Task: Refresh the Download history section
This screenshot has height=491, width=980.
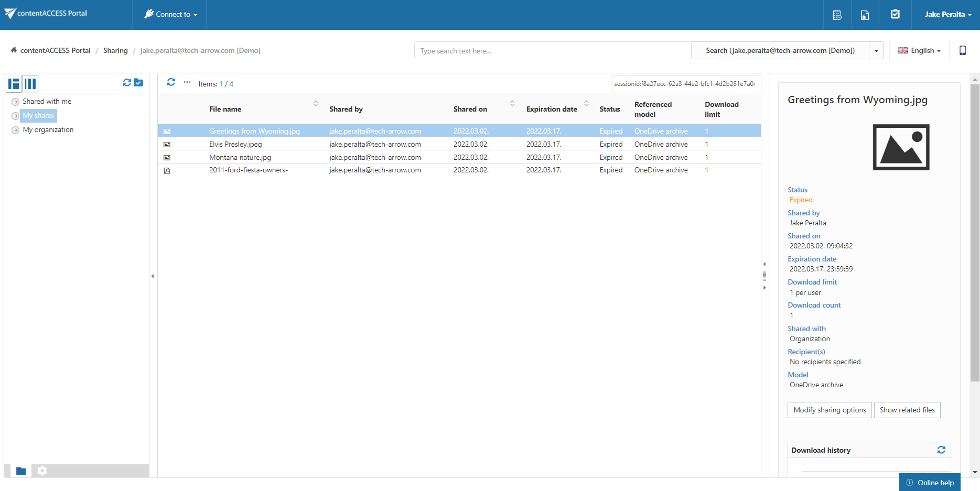Action: (x=941, y=450)
